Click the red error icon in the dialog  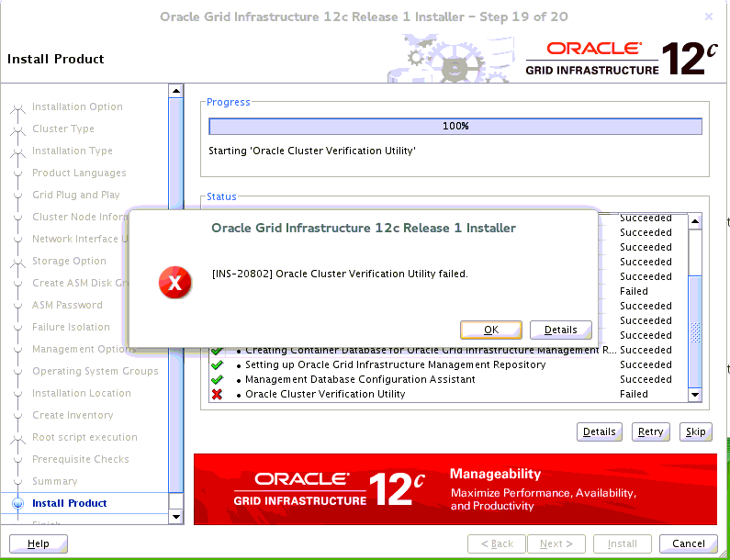click(x=175, y=283)
